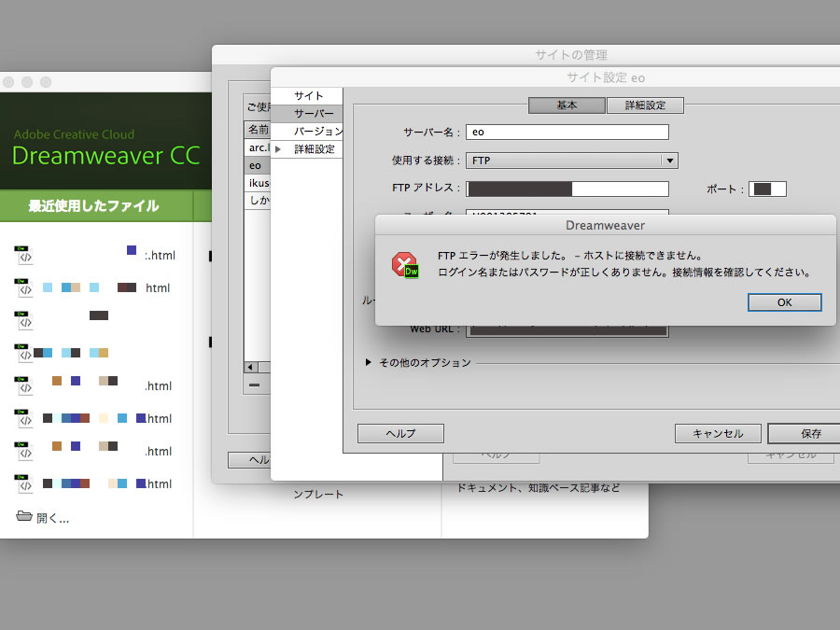Click left scroll arrow of the site list
Screen dimensions: 840x630
click(x=251, y=367)
